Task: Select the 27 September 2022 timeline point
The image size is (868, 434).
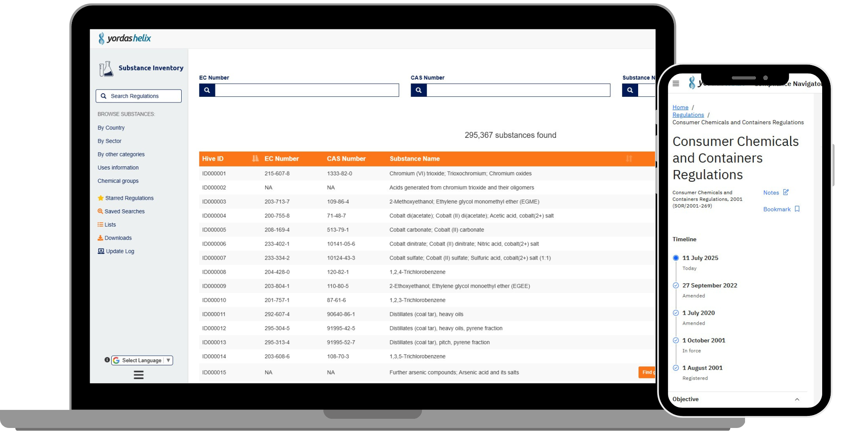Action: coord(676,285)
